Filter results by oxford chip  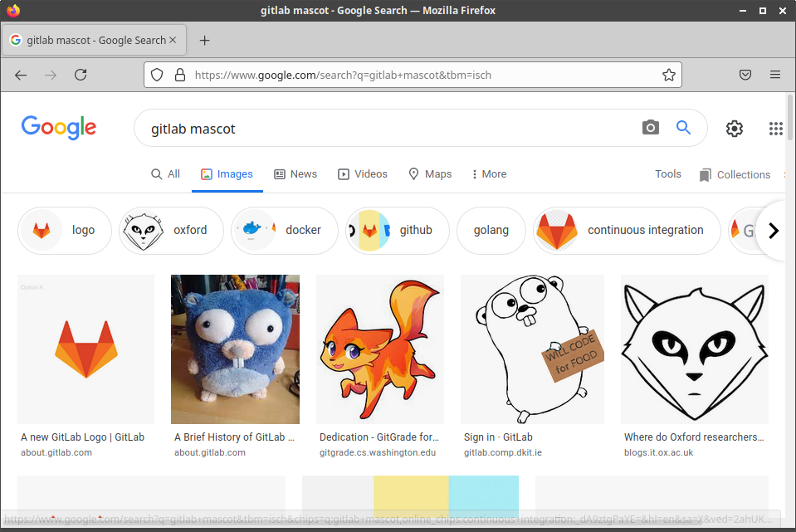coord(171,231)
